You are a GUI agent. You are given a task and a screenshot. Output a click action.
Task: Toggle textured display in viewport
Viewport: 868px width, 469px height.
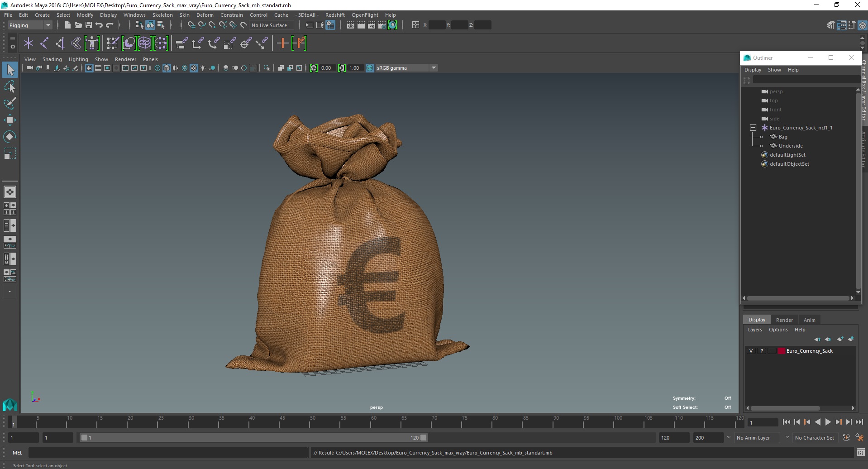click(x=194, y=68)
